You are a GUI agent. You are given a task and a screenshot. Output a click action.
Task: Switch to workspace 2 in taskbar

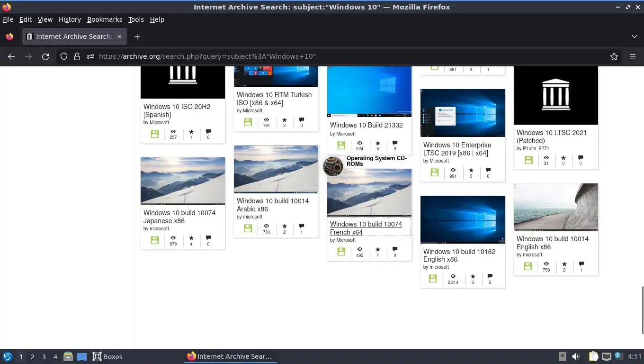pyautogui.click(x=32, y=357)
